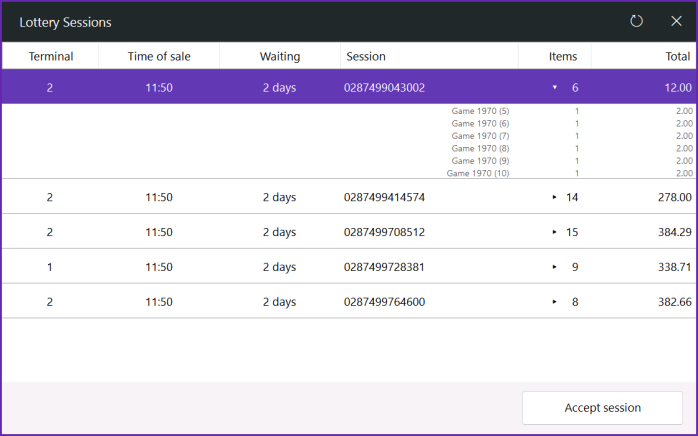Sort by Waiting column header
698x436 pixels.
pos(280,56)
